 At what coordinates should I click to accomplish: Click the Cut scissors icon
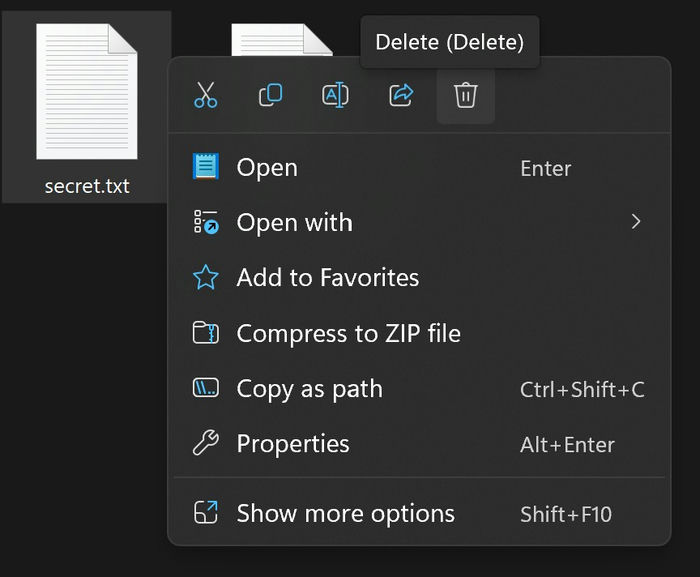pyautogui.click(x=206, y=95)
